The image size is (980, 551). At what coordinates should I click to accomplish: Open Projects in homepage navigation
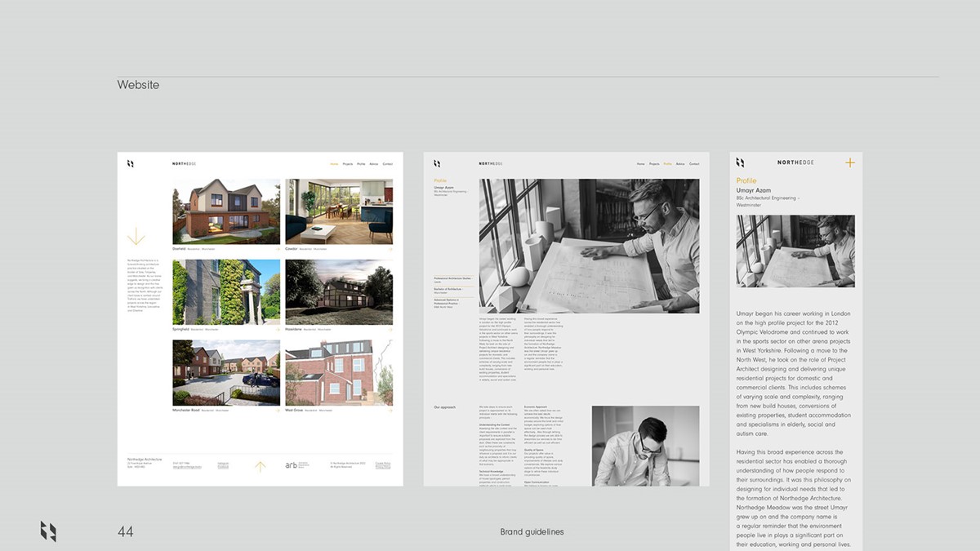[348, 164]
